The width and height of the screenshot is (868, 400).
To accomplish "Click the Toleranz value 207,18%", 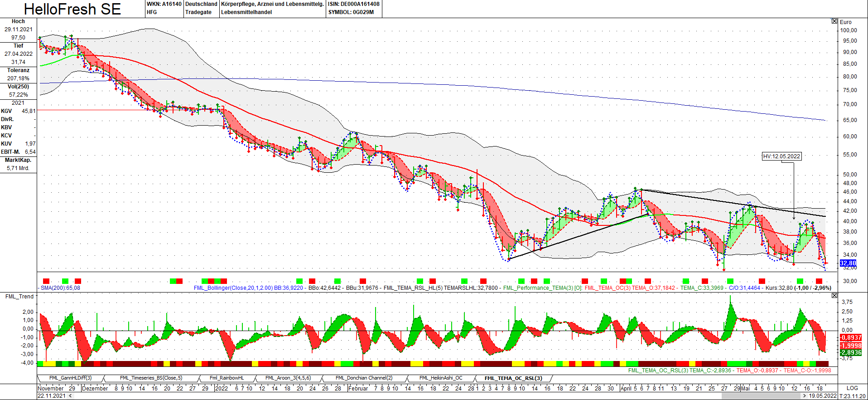I will click(x=19, y=78).
